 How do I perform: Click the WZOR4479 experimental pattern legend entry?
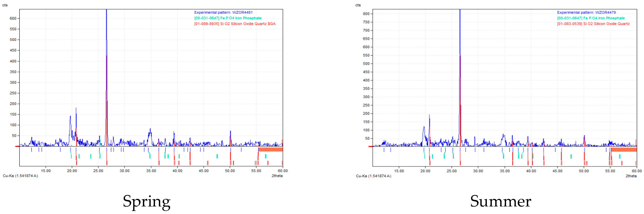[586, 12]
